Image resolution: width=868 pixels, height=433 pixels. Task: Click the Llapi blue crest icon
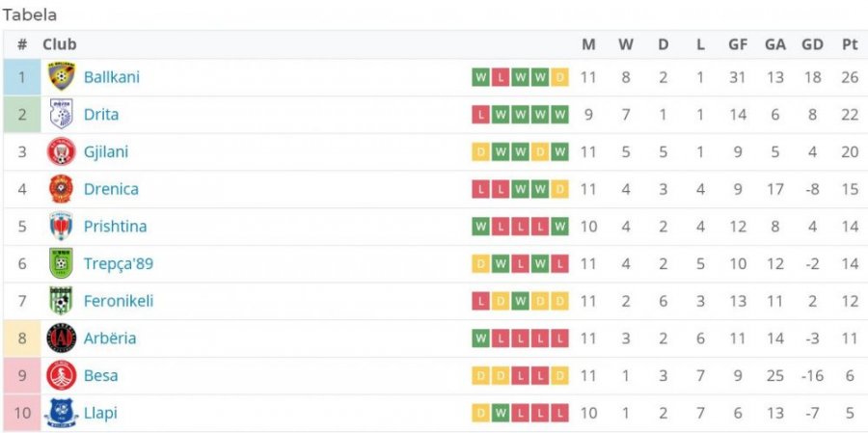pos(61,413)
